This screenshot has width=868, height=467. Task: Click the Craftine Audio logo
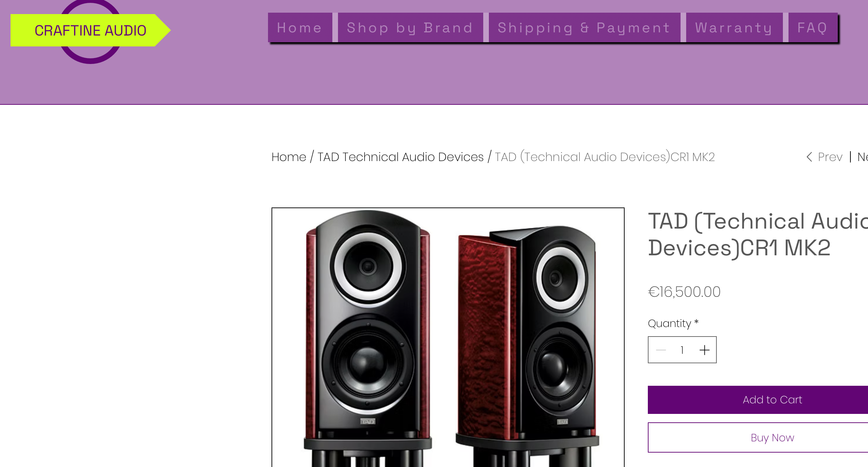point(90,31)
